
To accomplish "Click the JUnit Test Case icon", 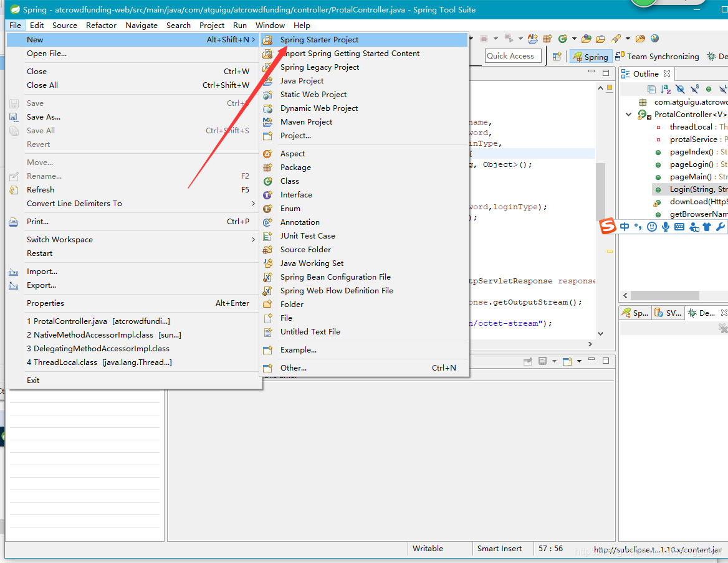I will (268, 236).
